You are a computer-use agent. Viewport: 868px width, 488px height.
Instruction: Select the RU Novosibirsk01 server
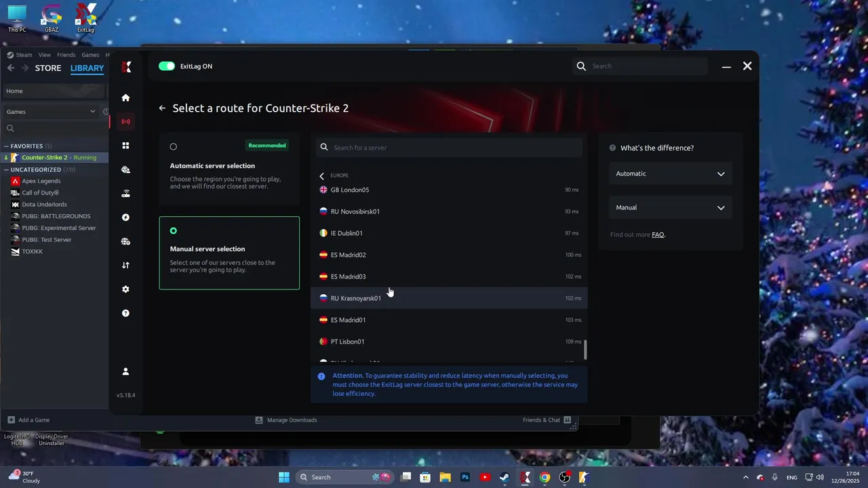click(x=449, y=211)
